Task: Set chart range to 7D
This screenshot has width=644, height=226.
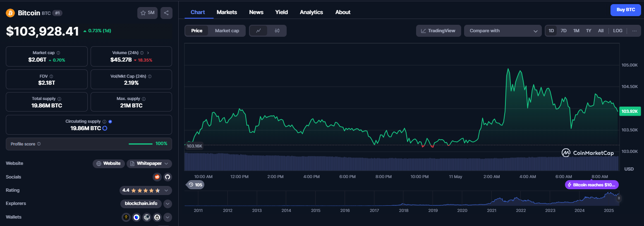Action: click(563, 31)
